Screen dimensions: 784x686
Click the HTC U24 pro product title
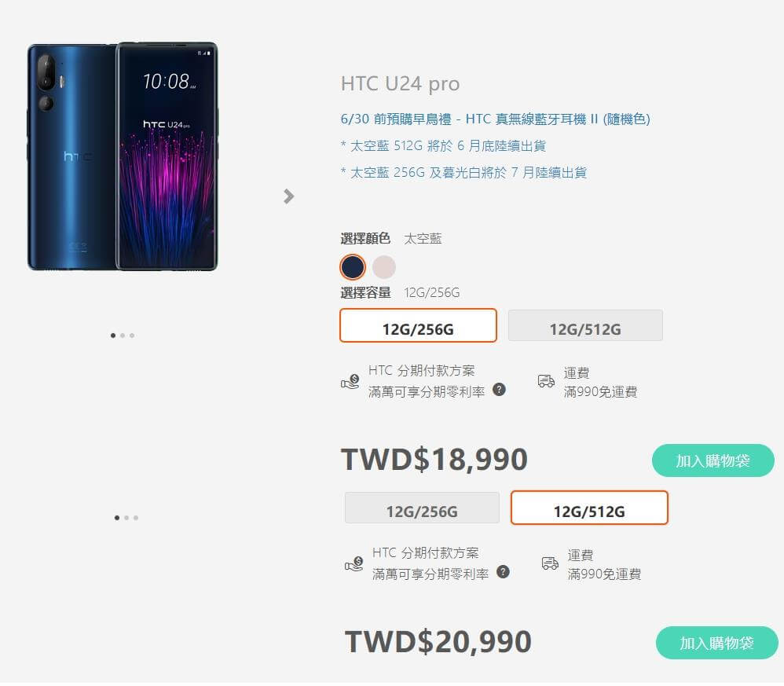pyautogui.click(x=400, y=84)
